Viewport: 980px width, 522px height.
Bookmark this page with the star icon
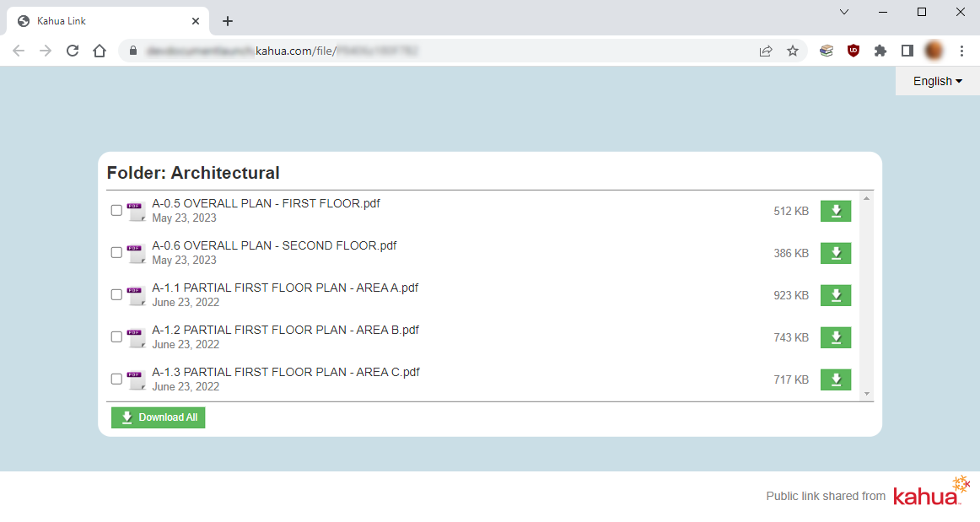tap(793, 51)
